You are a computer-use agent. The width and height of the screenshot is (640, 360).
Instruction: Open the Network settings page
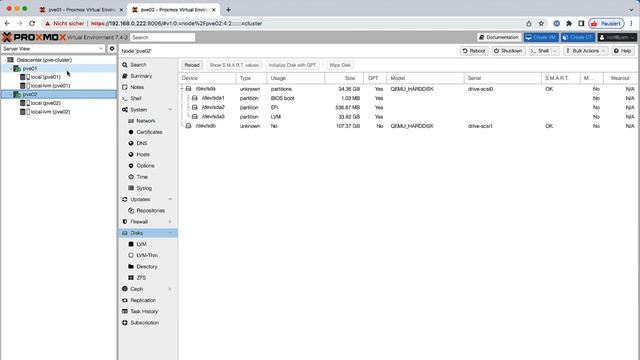145,121
